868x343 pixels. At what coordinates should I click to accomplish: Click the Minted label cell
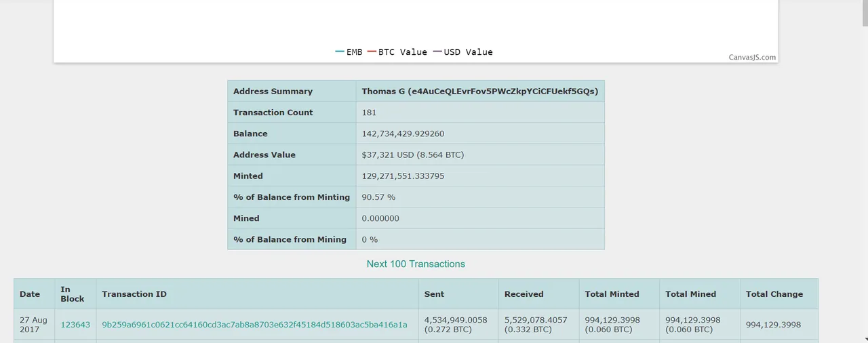(x=292, y=176)
